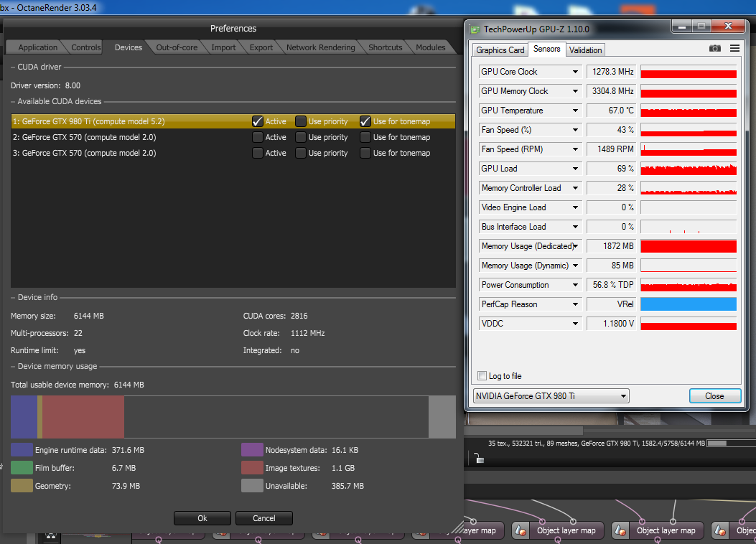The image size is (756, 544).
Task: Open VDDC sensor dropdown
Action: tap(575, 324)
